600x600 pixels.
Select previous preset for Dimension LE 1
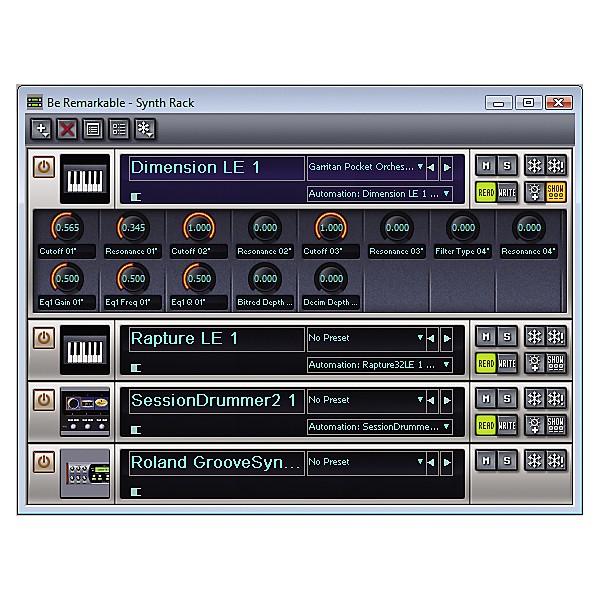tap(432, 168)
